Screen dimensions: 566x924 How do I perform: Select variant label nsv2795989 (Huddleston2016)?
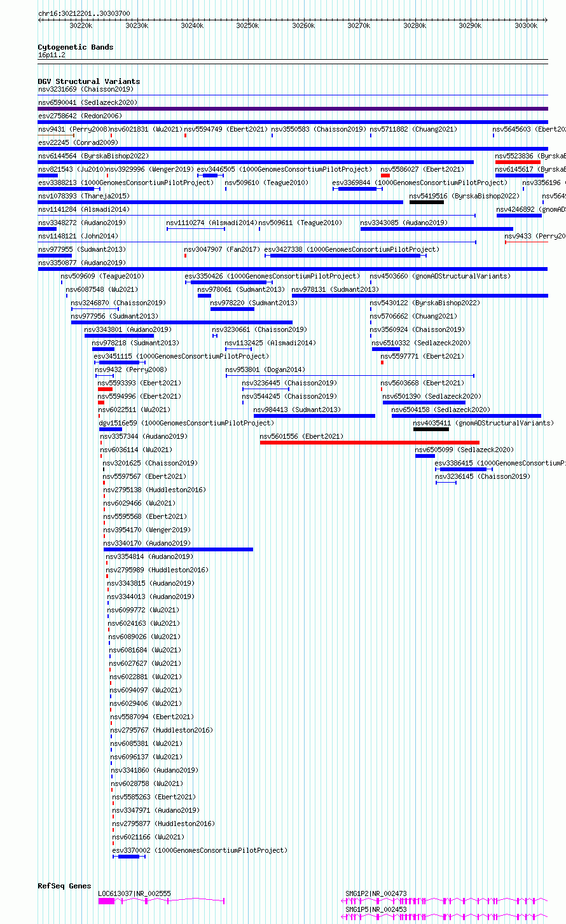point(157,570)
